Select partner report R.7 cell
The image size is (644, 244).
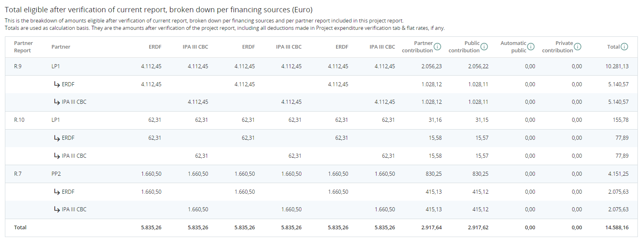tap(18, 174)
